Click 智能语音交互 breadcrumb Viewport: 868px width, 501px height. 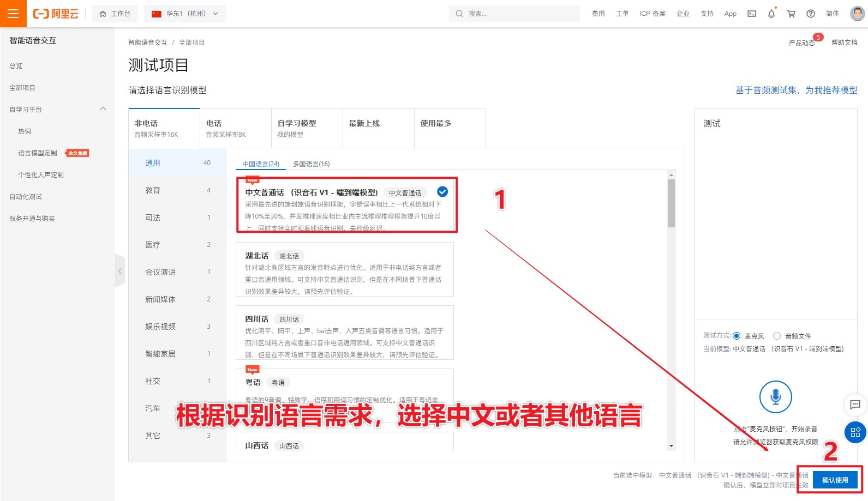tap(148, 43)
